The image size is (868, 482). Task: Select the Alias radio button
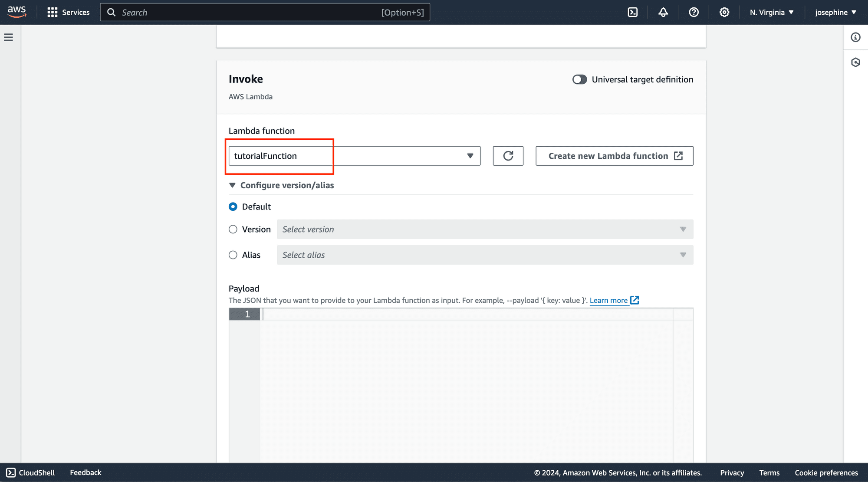click(233, 255)
